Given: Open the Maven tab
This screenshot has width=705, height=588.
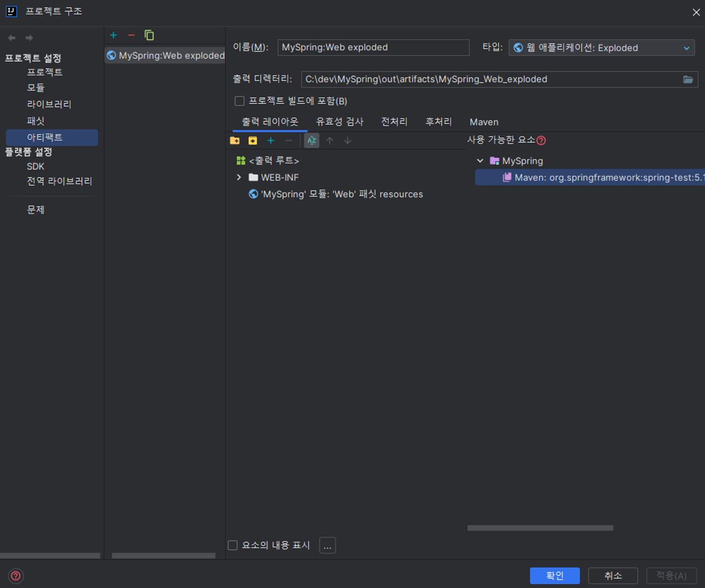Looking at the screenshot, I should (x=484, y=122).
